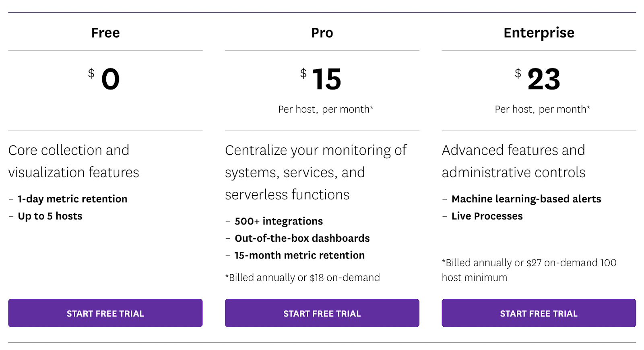644x350 pixels.
Task: Click Pro 'Per host, per month' label
Action: click(326, 109)
